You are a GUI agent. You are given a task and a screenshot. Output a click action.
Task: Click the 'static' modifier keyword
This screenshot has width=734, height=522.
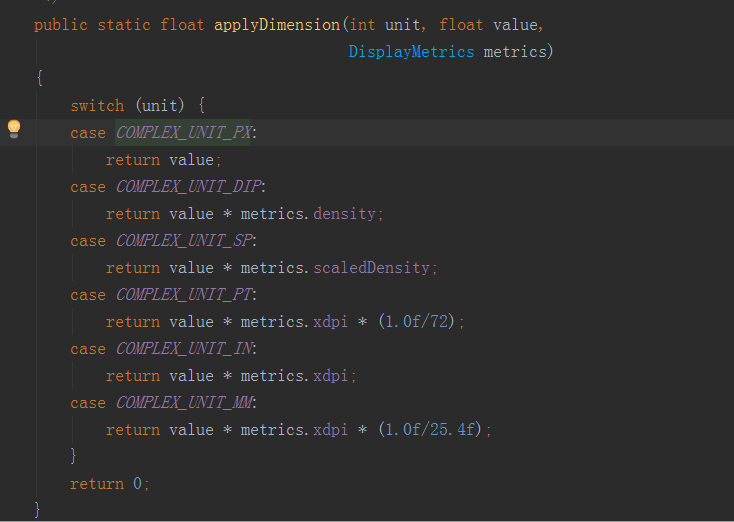tap(124, 25)
